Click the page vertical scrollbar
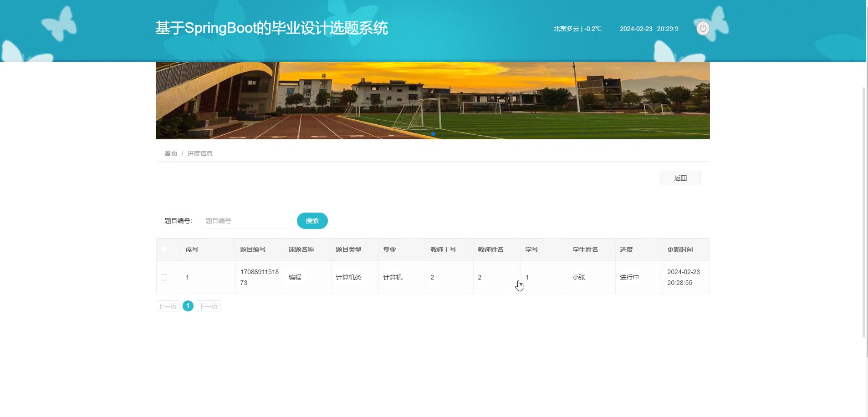Image resolution: width=868 pixels, height=417 pixels. point(864,212)
